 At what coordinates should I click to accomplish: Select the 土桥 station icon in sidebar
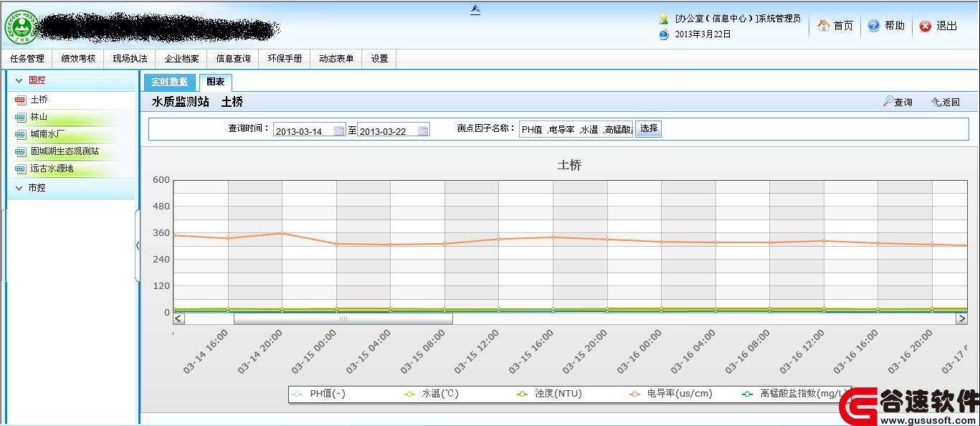point(20,100)
